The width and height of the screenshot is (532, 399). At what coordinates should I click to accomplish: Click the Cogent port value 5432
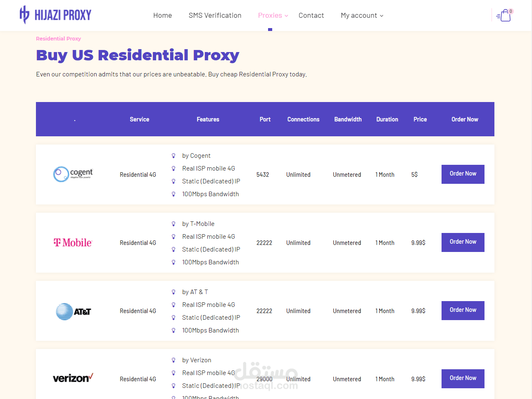tap(263, 175)
